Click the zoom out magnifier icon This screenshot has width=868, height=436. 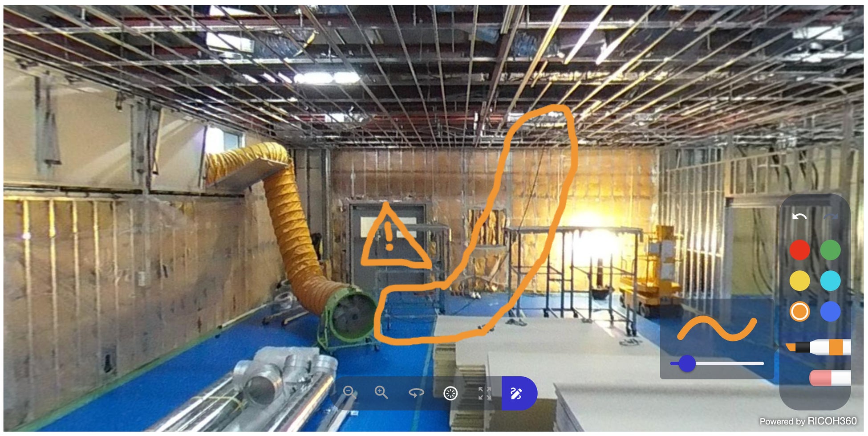coord(350,392)
